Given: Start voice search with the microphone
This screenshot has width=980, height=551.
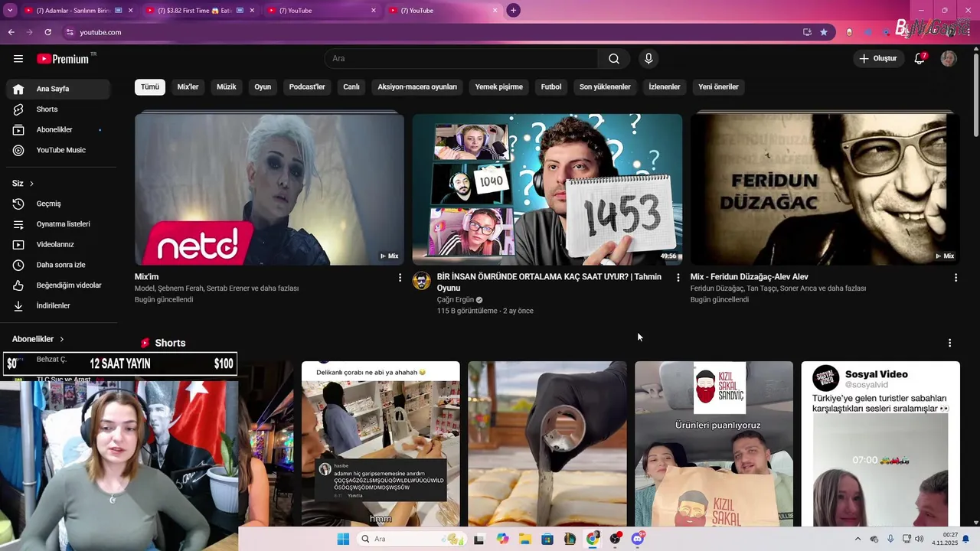Looking at the screenshot, I should (x=648, y=59).
